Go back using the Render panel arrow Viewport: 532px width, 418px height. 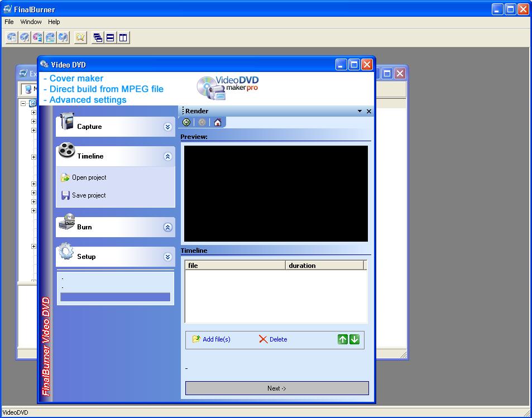(x=186, y=122)
